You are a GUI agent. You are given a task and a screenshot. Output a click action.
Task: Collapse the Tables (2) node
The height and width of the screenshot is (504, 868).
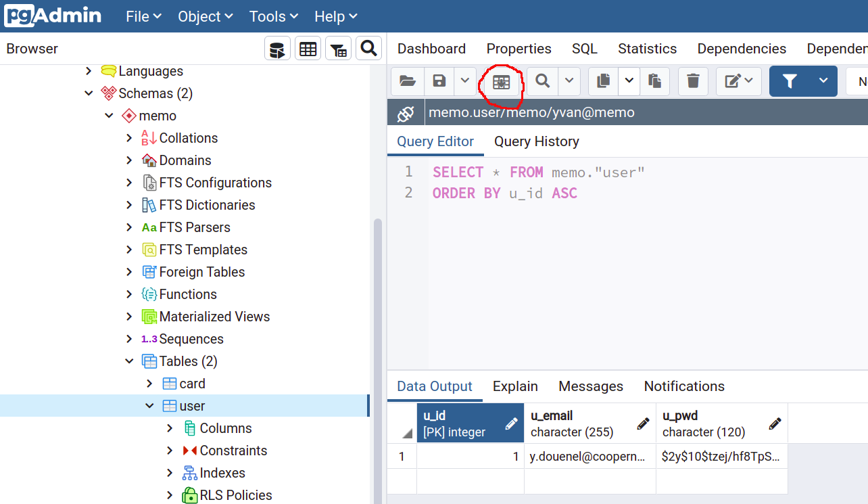click(129, 361)
